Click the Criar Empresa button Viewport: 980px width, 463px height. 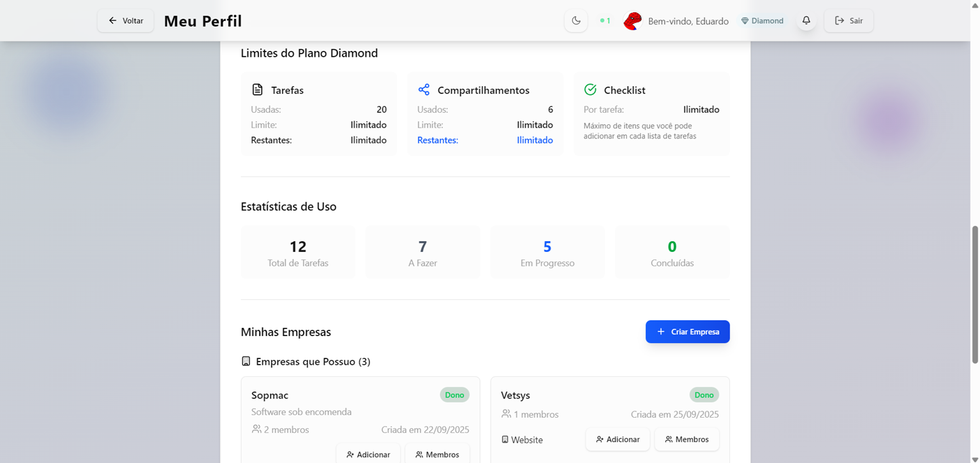[687, 332]
